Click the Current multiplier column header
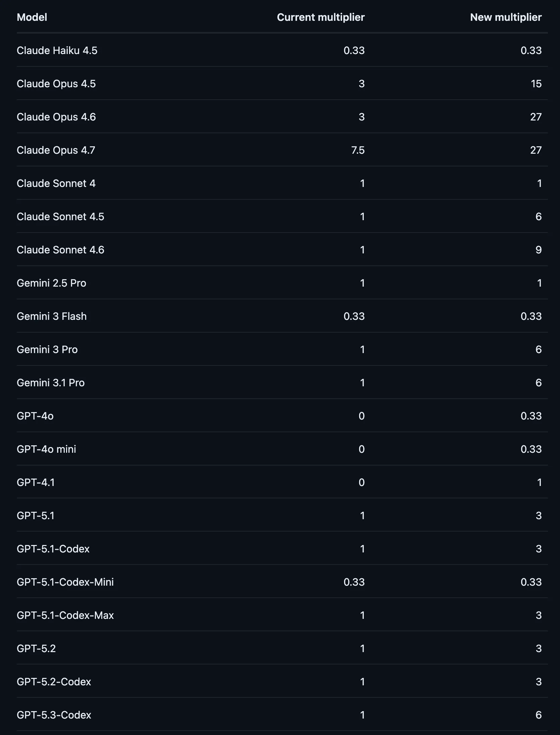 pyautogui.click(x=321, y=17)
